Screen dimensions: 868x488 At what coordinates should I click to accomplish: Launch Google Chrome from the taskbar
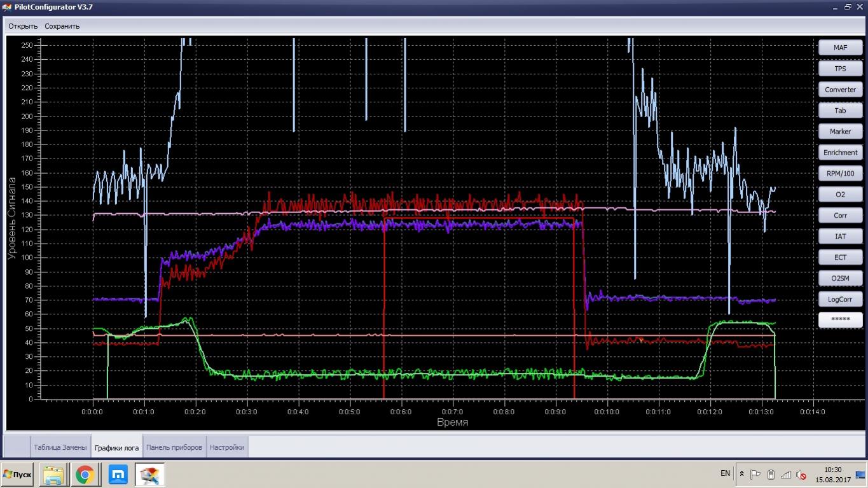pos(85,475)
